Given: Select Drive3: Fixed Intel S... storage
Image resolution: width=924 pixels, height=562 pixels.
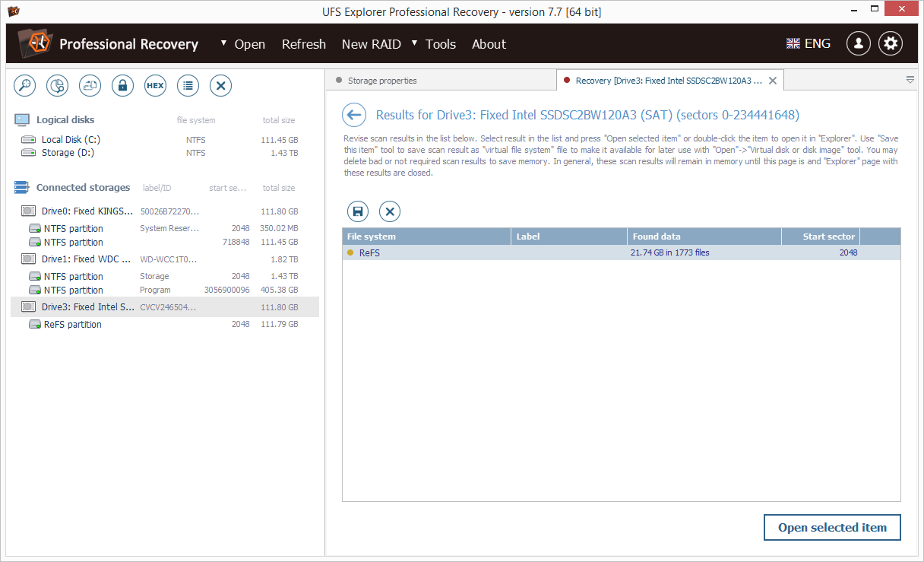Looking at the screenshot, I should [x=165, y=307].
